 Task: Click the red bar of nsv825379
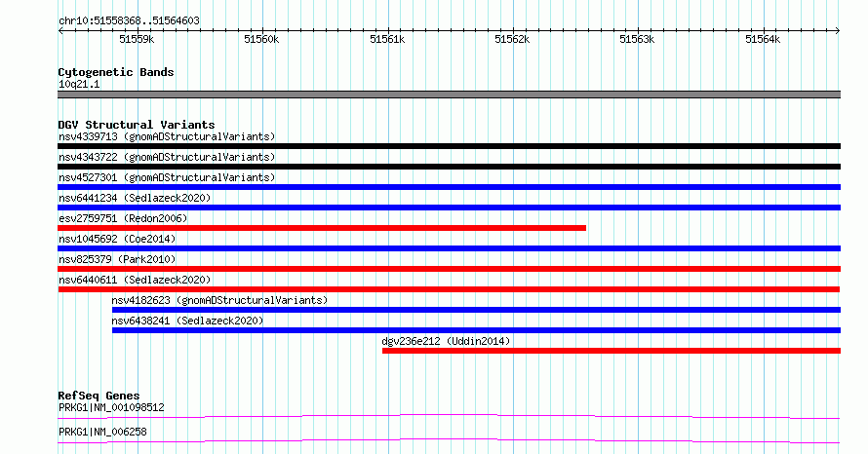[x=449, y=269]
